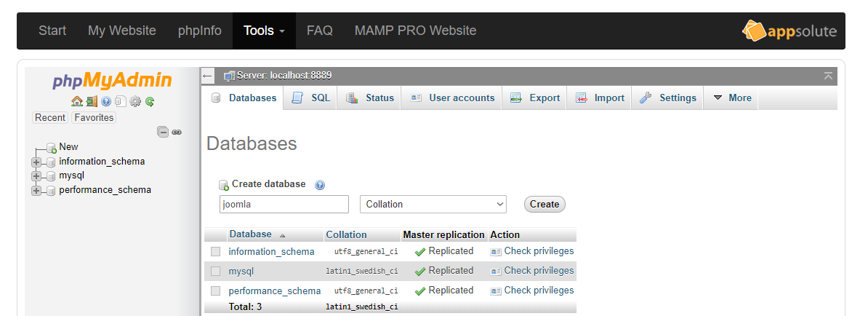The image size is (868, 316).
Task: Click the Collation column header
Action: tap(346, 234)
